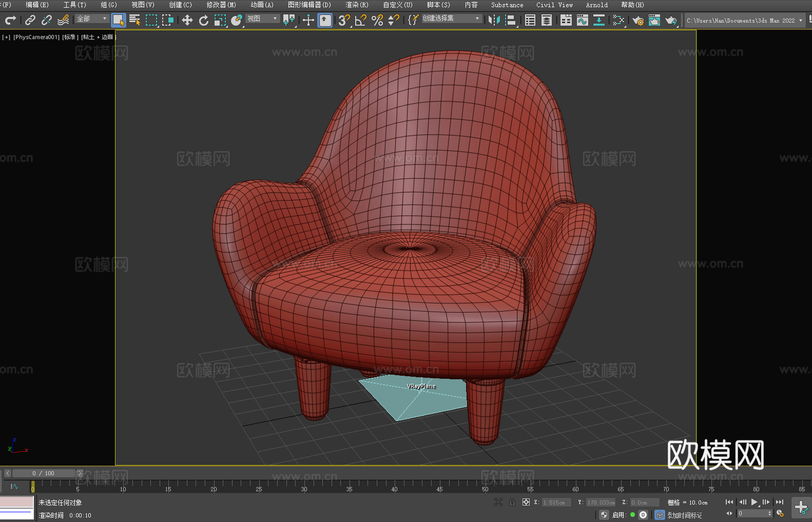Toggle Window/Crossing selection mode

click(168, 20)
